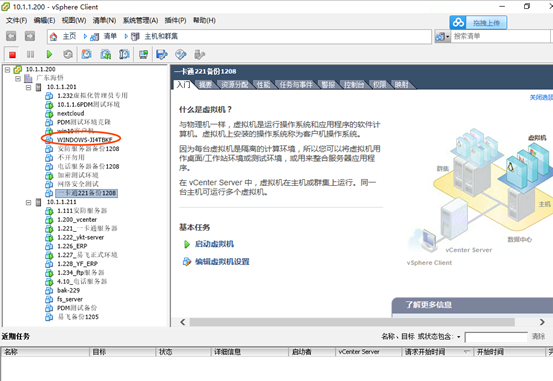Switch to the 警报 tab

[x=328, y=85]
